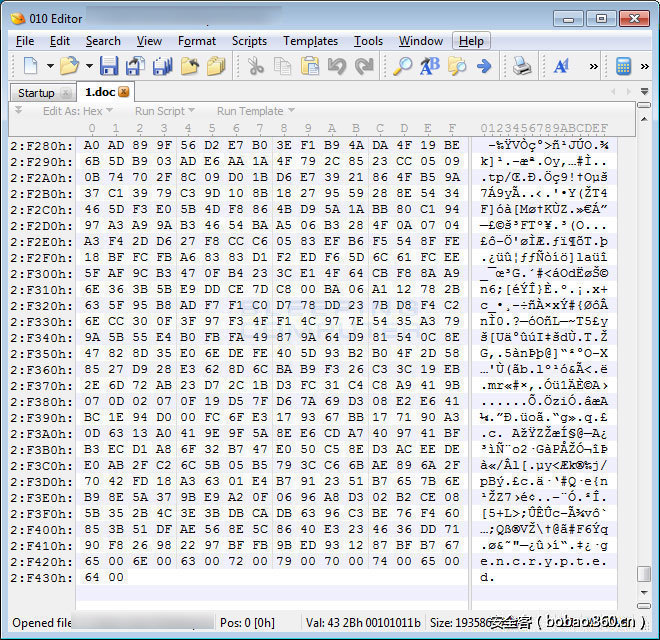Image resolution: width=660 pixels, height=640 pixels.
Task: Click the Paste clipboard icon
Action: point(309,66)
